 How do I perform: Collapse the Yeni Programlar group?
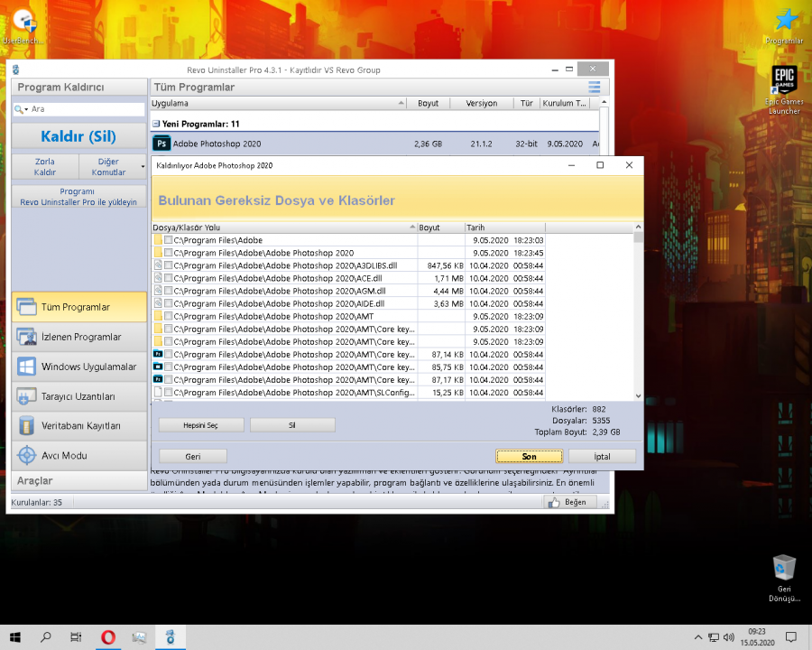click(x=156, y=124)
